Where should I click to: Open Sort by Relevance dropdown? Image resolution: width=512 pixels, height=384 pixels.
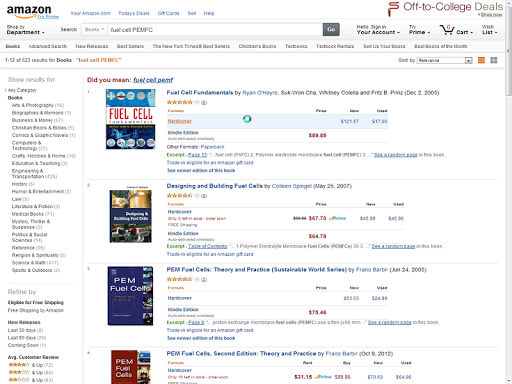pyautogui.click(x=444, y=60)
